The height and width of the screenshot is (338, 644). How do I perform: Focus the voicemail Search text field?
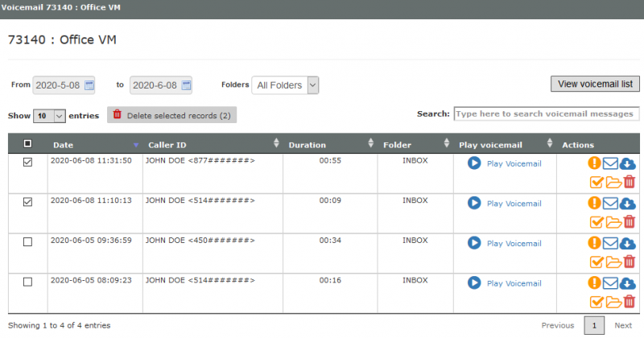pos(547,113)
